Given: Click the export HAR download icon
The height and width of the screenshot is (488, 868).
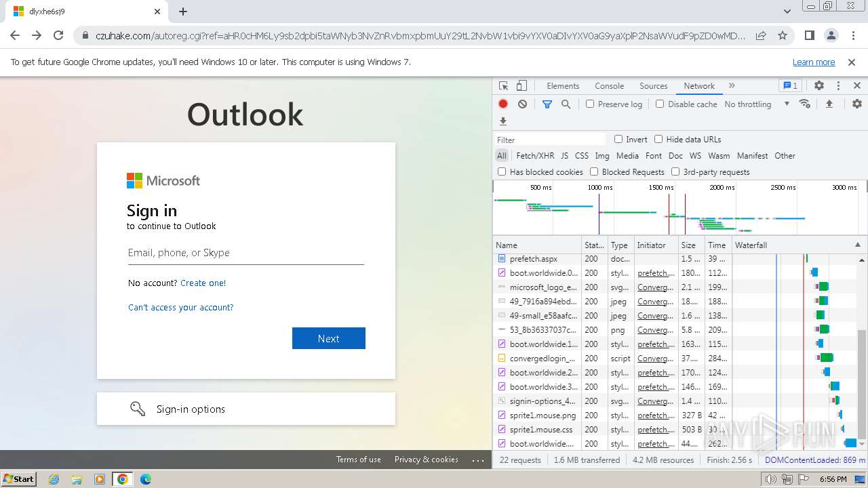Looking at the screenshot, I should click(x=503, y=121).
